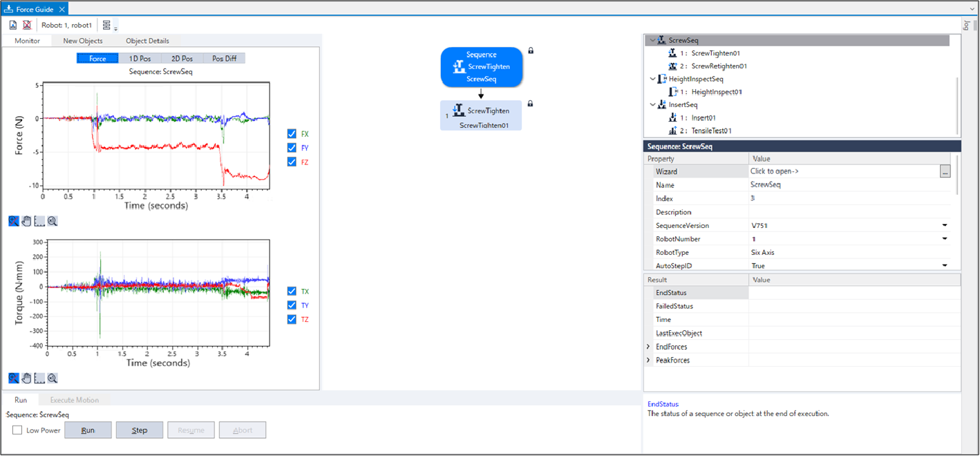Click the axis range tool under Force graph
Image resolution: width=980 pixels, height=456 pixels.
tap(39, 221)
